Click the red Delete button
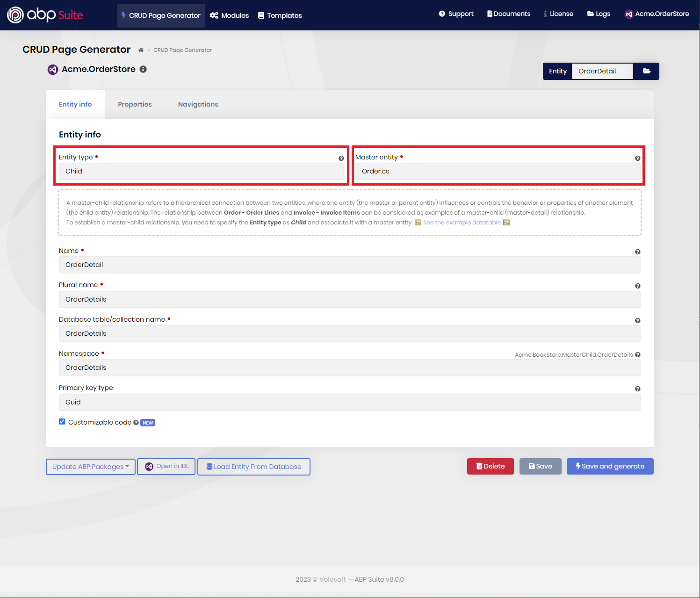 [491, 466]
